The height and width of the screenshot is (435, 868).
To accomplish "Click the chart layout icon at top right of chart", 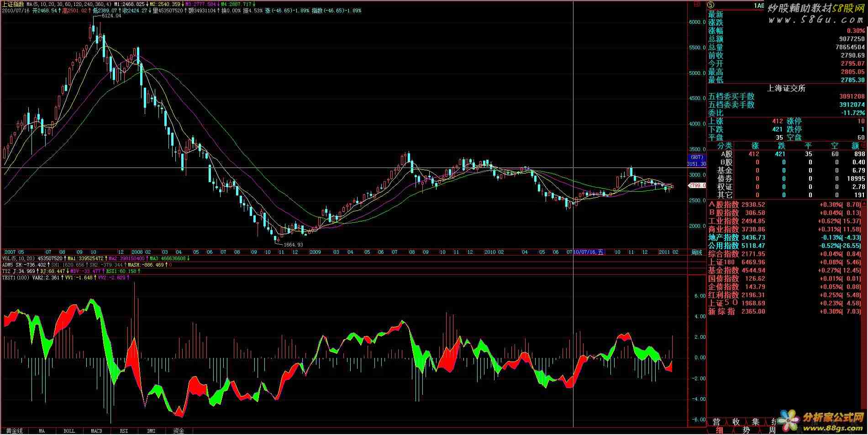I will tap(696, 4).
